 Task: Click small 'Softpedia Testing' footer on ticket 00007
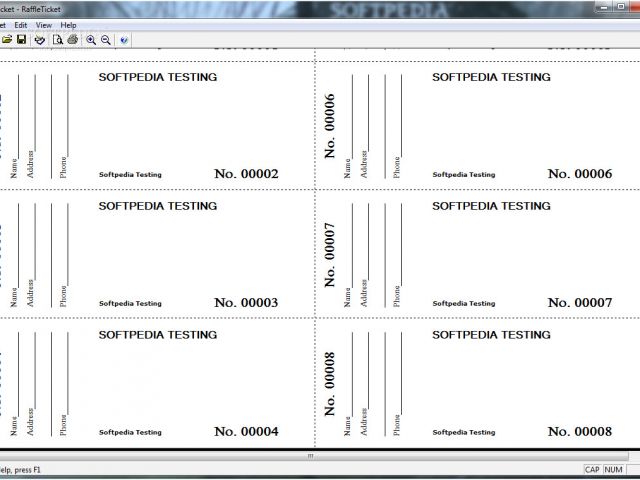[x=464, y=304]
